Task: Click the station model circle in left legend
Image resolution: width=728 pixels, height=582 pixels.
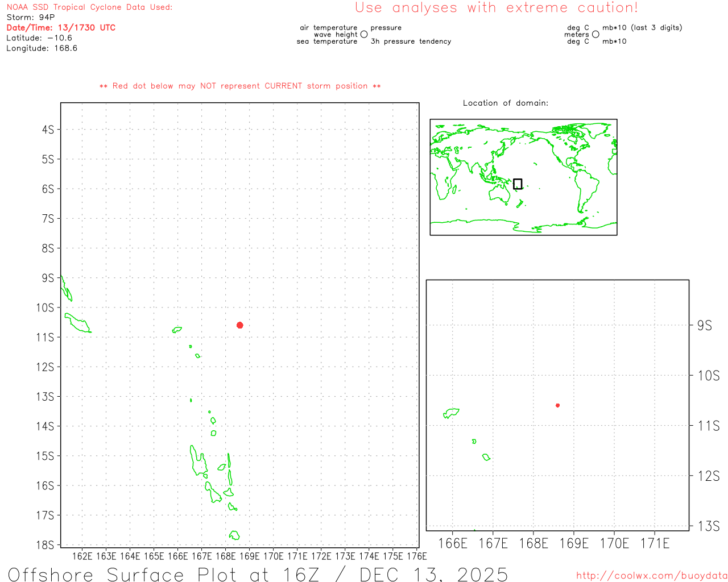Action: click(364, 35)
